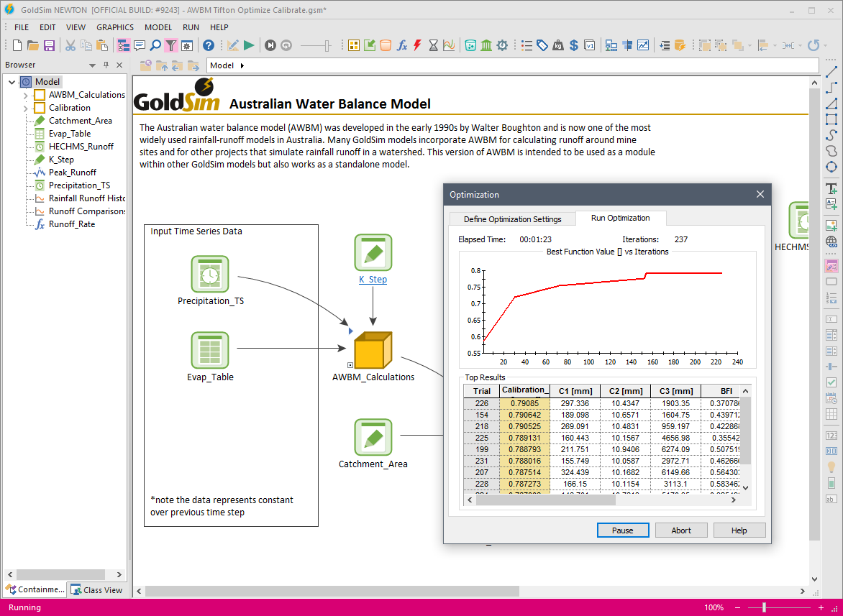Click the Help question-mark toolbar icon
Viewport: 843px width, 616px height.
coord(207,45)
